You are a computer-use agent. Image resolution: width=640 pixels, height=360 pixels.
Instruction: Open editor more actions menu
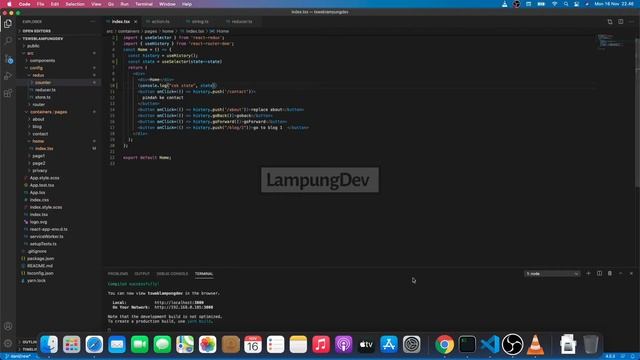click(x=631, y=22)
